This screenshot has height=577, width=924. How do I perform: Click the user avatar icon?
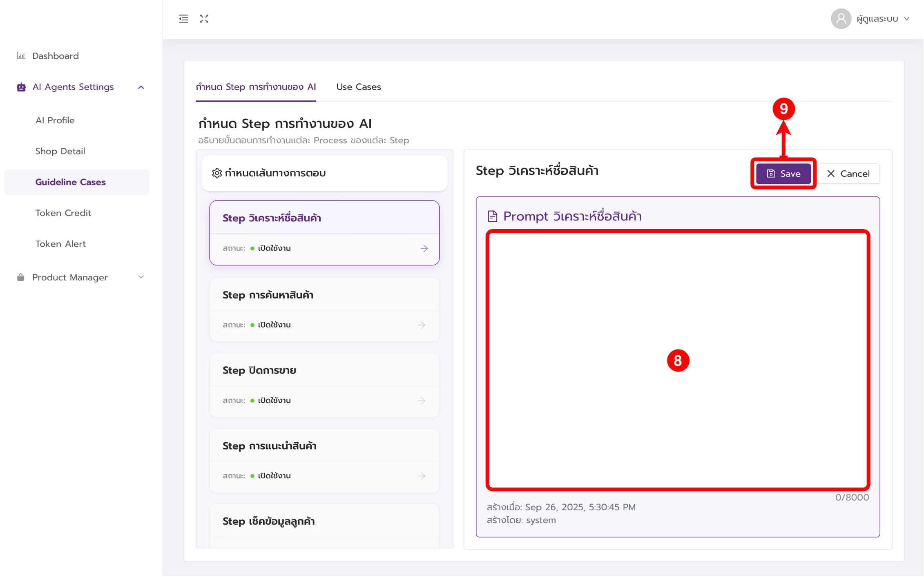[841, 19]
